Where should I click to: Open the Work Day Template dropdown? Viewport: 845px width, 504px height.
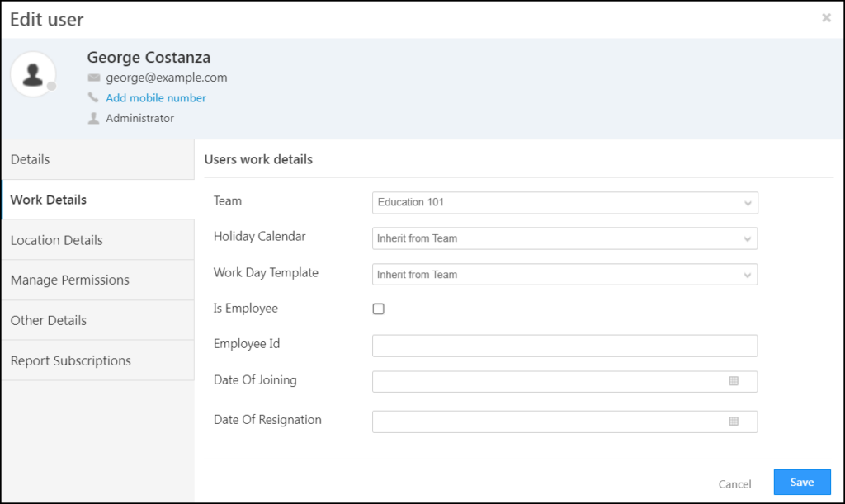(564, 274)
